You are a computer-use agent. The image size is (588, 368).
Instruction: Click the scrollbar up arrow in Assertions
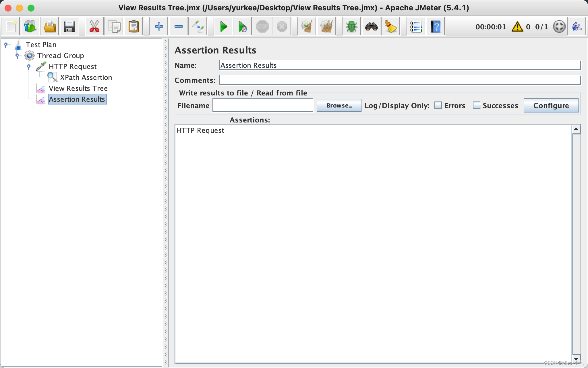(x=576, y=129)
